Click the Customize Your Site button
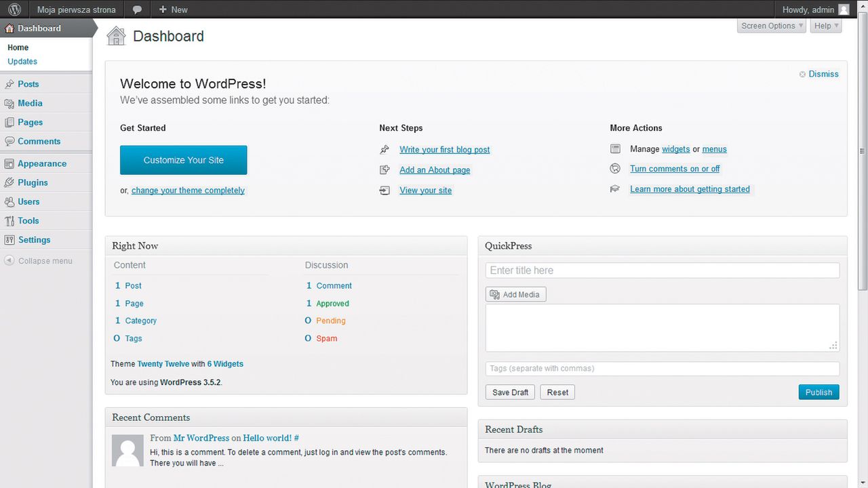This screenshot has height=488, width=868. pos(184,160)
